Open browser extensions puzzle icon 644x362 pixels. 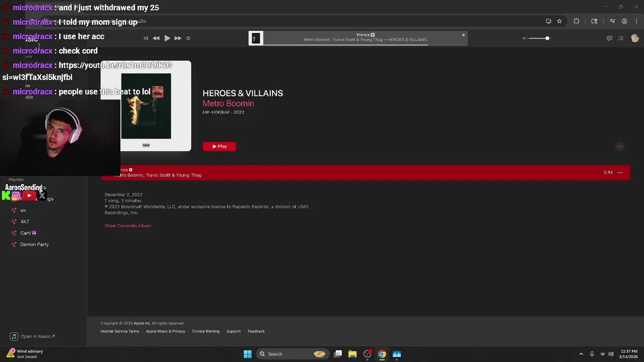coord(577,21)
